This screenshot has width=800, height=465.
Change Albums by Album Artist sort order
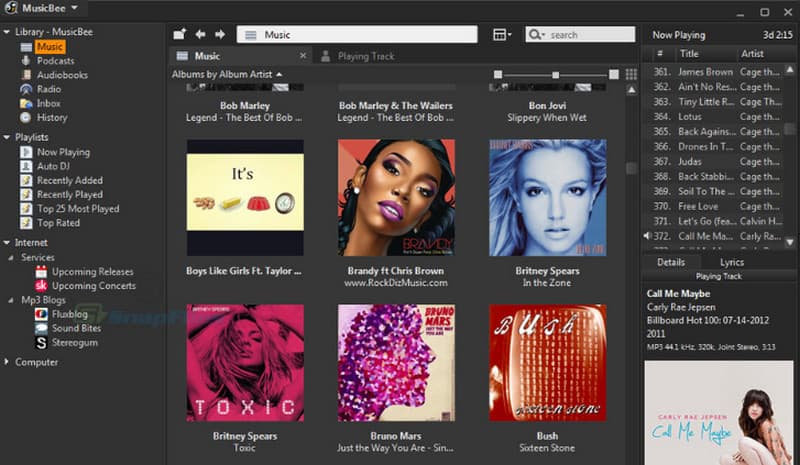227,75
